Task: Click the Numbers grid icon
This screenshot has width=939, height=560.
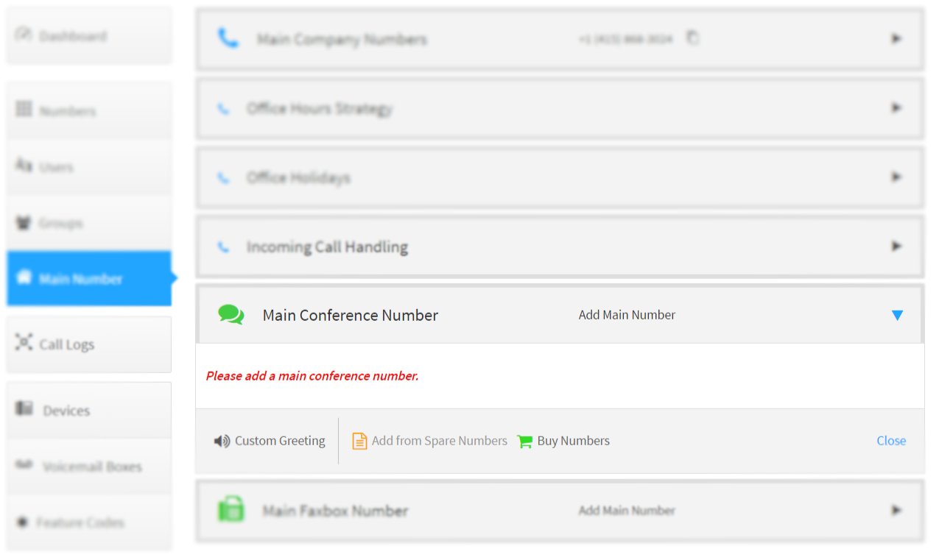Action: coord(24,109)
